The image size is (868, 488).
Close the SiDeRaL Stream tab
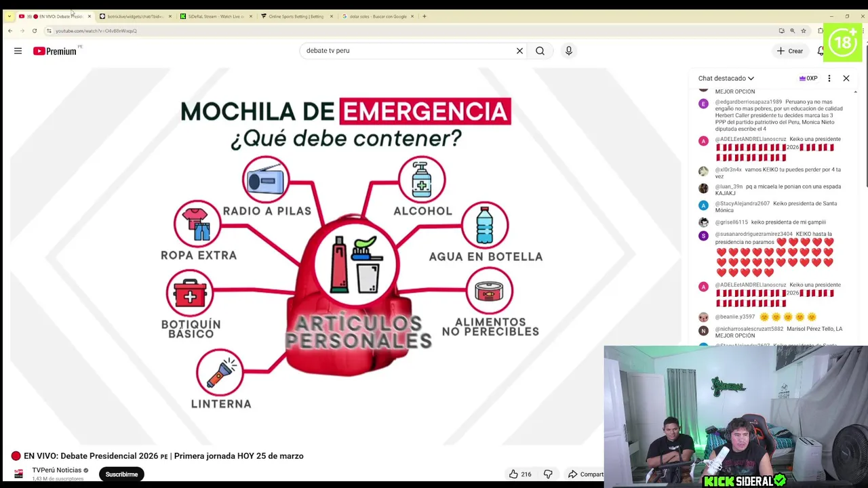[x=251, y=16]
